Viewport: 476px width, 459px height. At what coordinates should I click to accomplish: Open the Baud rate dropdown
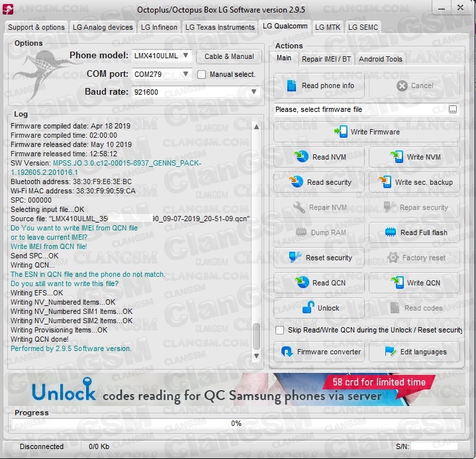coord(196,92)
